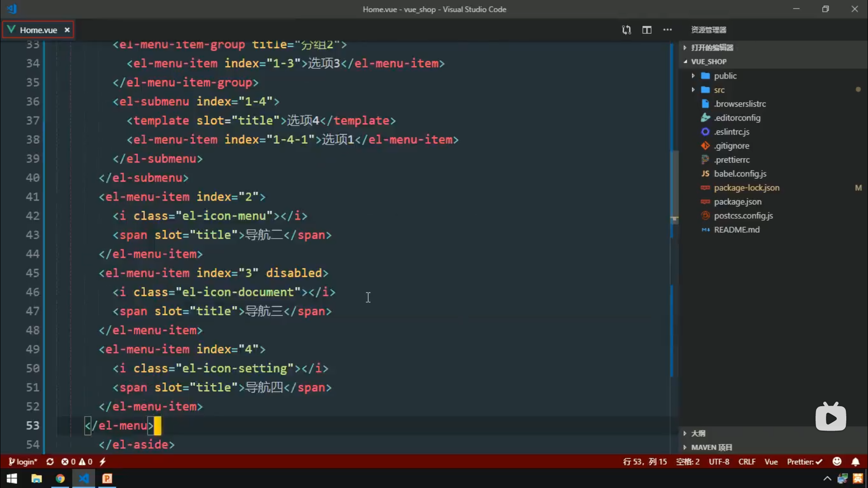This screenshot has width=868, height=488.
Task: Open File Explorer from the taskbar
Action: coord(36,479)
